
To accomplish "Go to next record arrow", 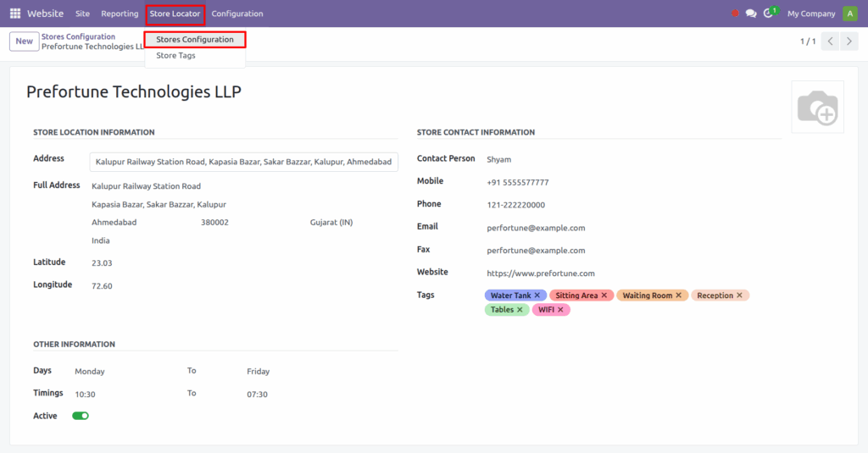I will (x=849, y=41).
